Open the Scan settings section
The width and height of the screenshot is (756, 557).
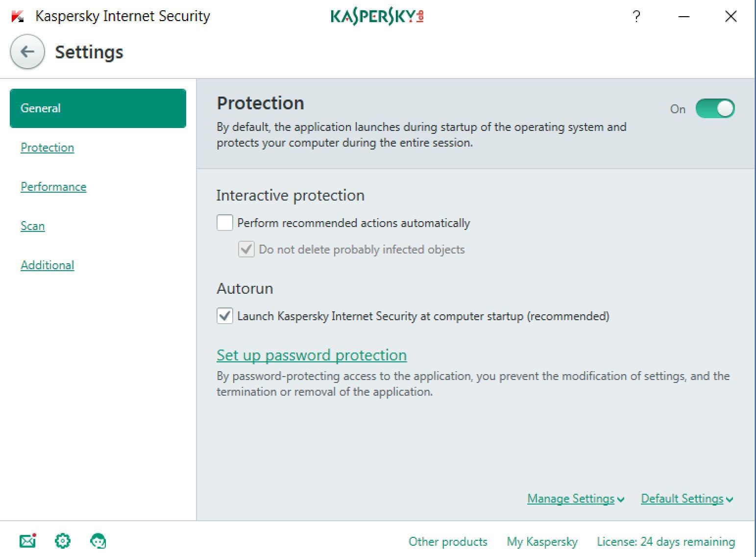tap(33, 226)
